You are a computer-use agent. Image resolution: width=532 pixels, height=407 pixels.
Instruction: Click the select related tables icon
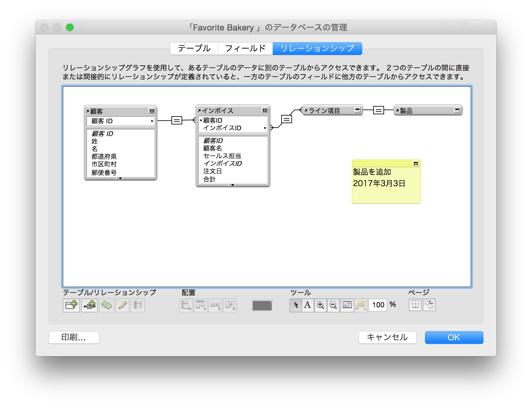pos(361,305)
